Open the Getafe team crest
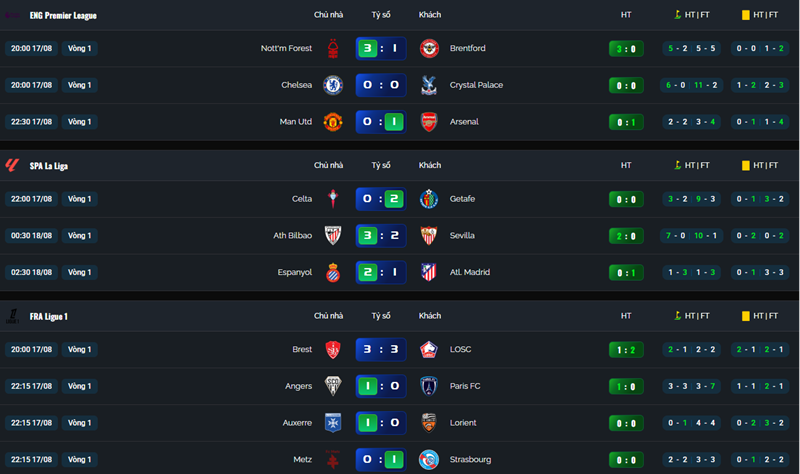The image size is (800, 474). tap(429, 199)
